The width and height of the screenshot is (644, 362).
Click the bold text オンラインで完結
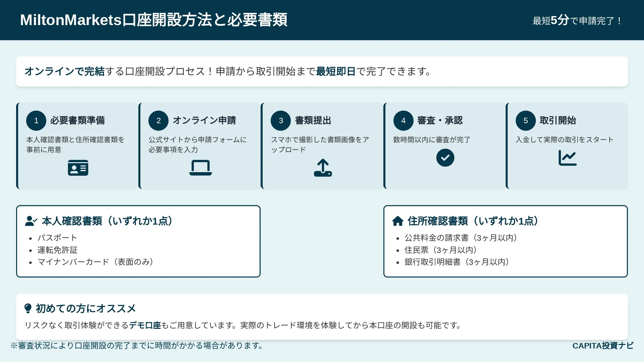coord(64,71)
